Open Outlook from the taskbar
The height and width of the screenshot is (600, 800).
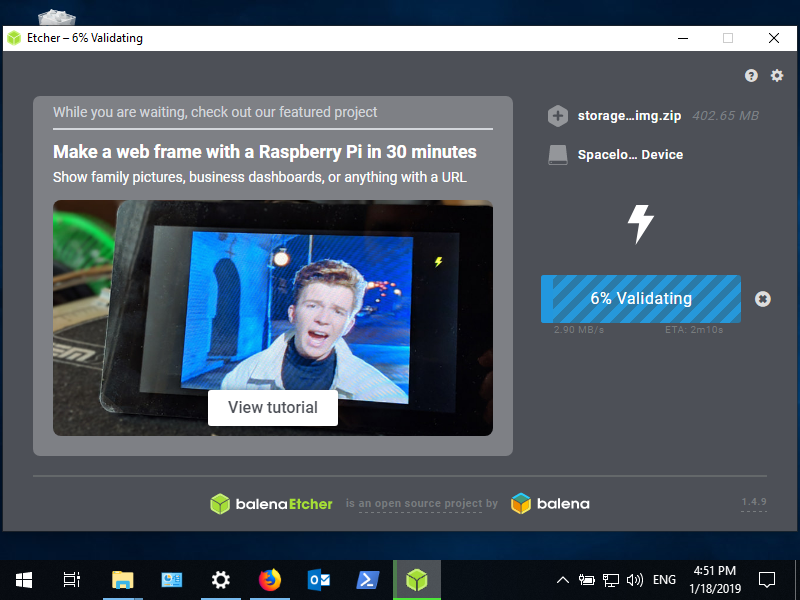[319, 579]
